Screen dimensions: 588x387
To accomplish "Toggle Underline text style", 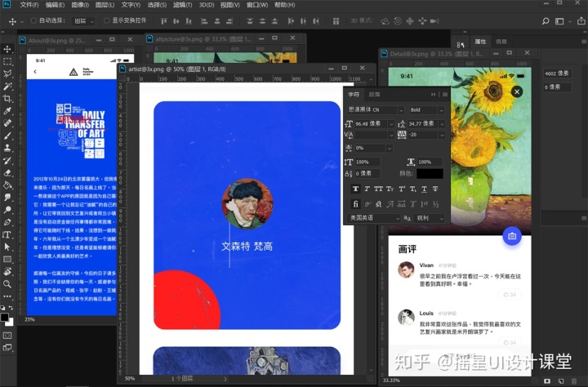I will [424, 189].
